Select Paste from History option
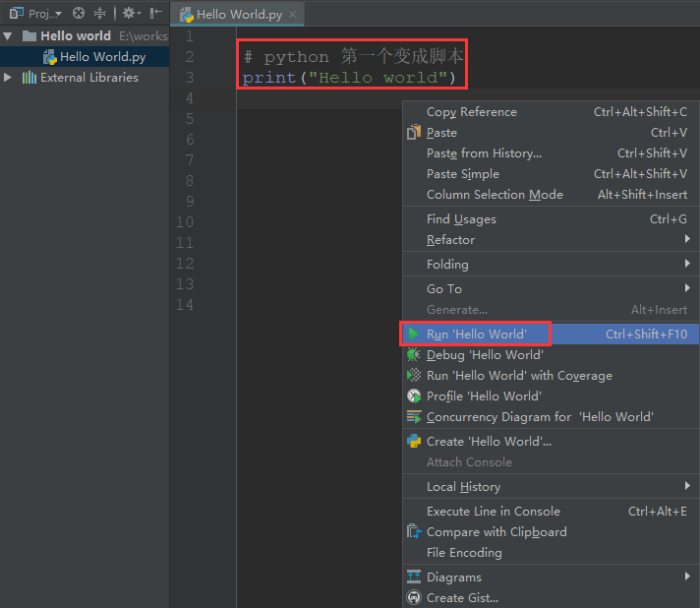 point(551,153)
